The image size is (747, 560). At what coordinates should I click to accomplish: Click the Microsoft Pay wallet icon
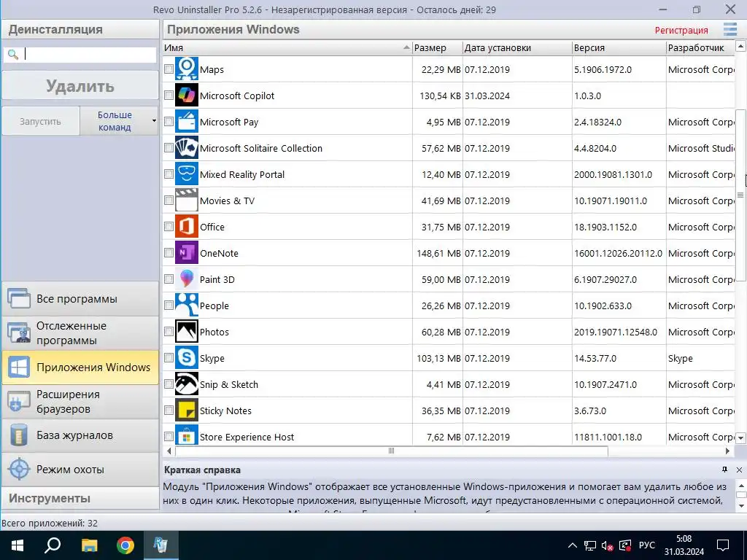(186, 122)
